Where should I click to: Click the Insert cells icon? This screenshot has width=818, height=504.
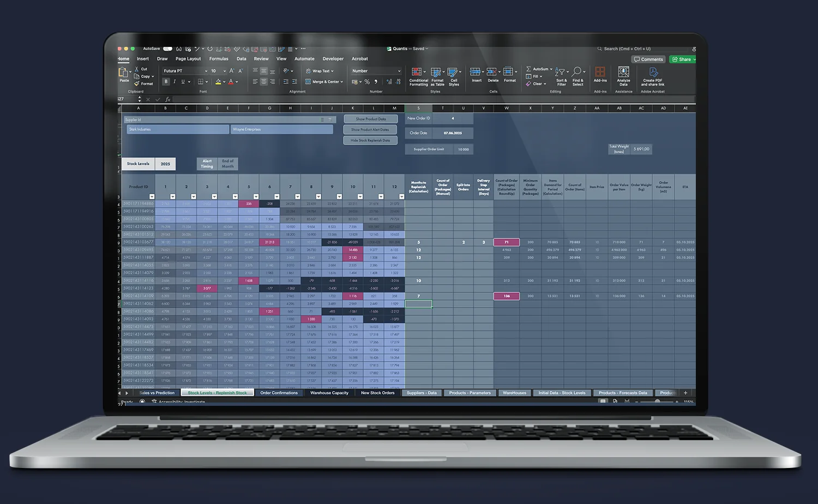click(x=475, y=71)
